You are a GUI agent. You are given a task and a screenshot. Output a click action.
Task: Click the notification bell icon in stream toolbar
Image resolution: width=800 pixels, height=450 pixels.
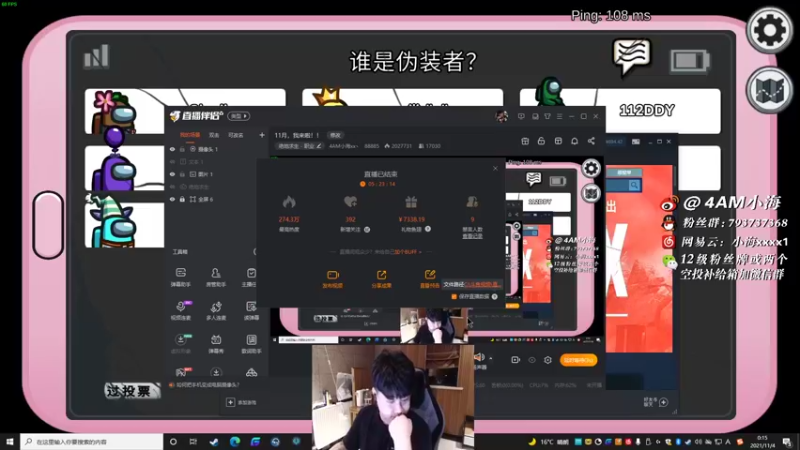tap(574, 141)
